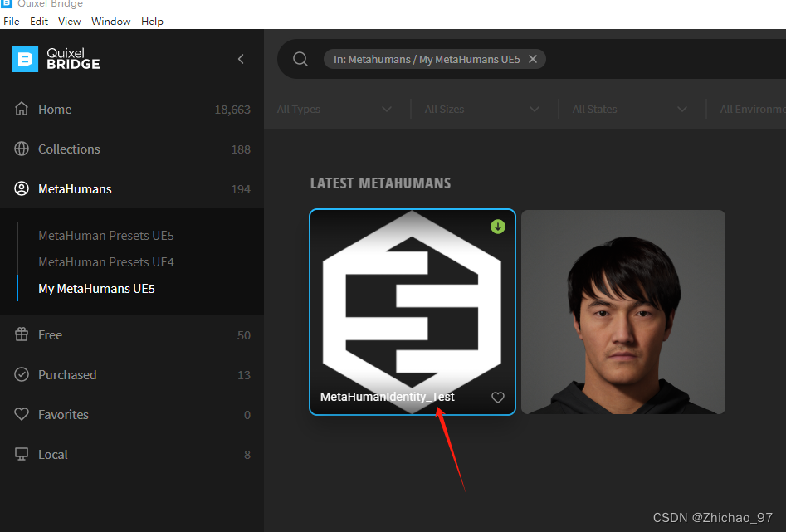Click the Collections globe icon
The width and height of the screenshot is (786, 532).
22,149
